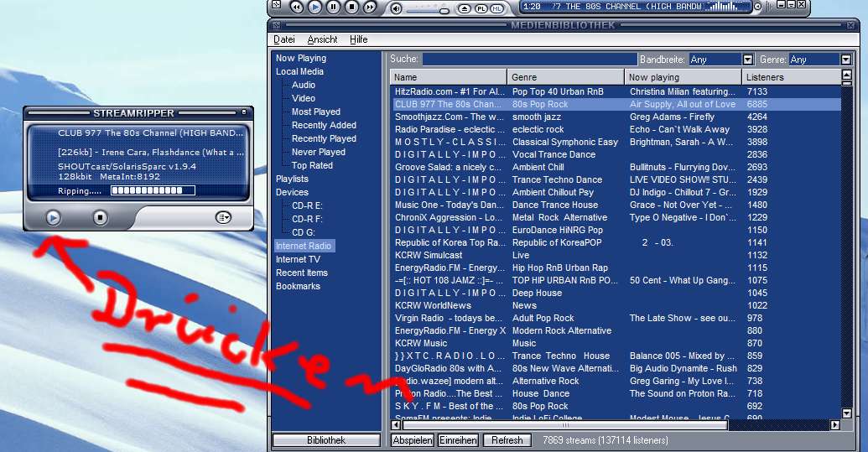868x452 pixels.
Task: Select the Video tree item
Action: (x=304, y=98)
